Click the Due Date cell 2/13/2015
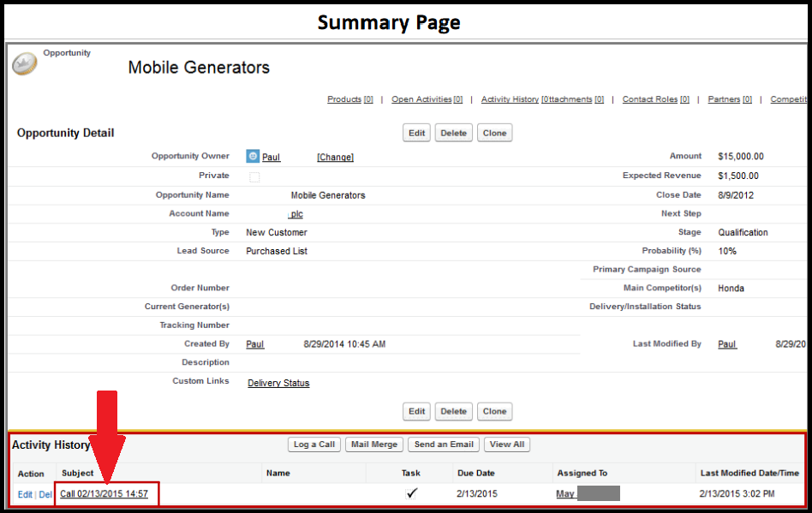The width and height of the screenshot is (812, 513). click(x=477, y=494)
